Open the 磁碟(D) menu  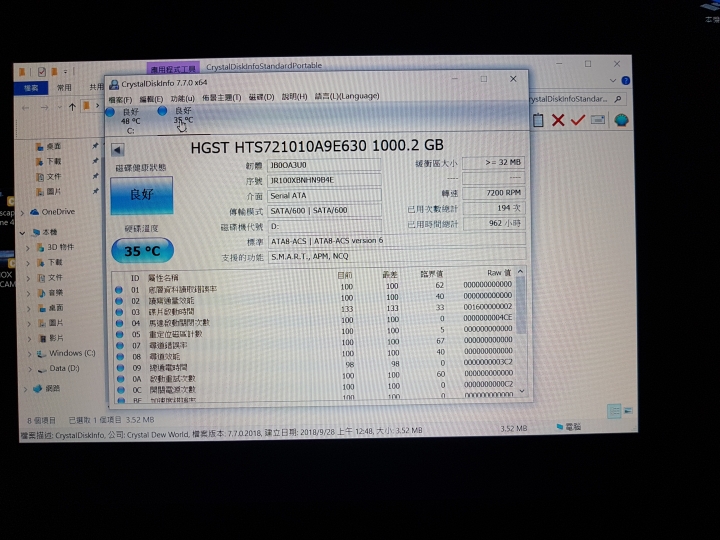pos(261,97)
